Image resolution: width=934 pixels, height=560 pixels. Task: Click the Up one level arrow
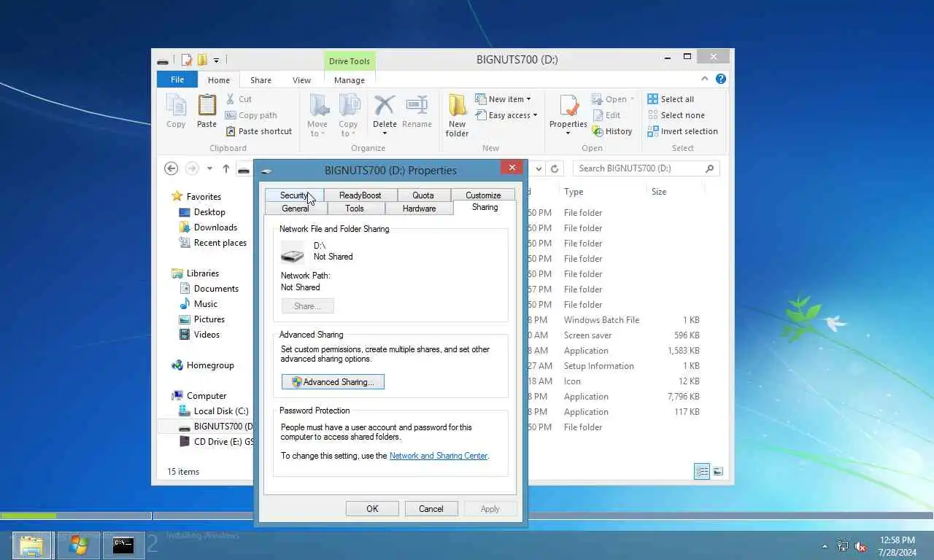226,168
